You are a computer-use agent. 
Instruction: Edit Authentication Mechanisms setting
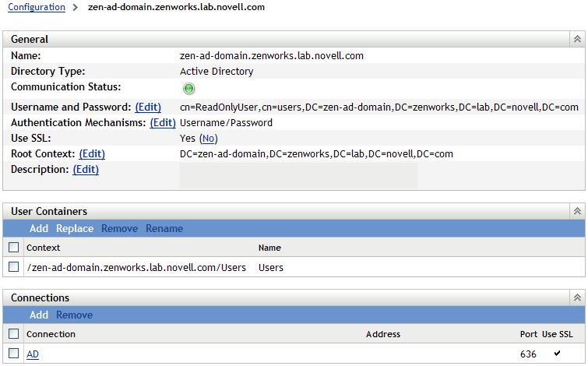pyautogui.click(x=163, y=122)
